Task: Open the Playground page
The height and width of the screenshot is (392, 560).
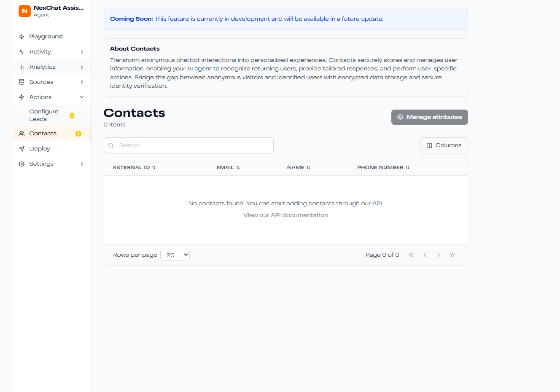Action: [x=46, y=37]
